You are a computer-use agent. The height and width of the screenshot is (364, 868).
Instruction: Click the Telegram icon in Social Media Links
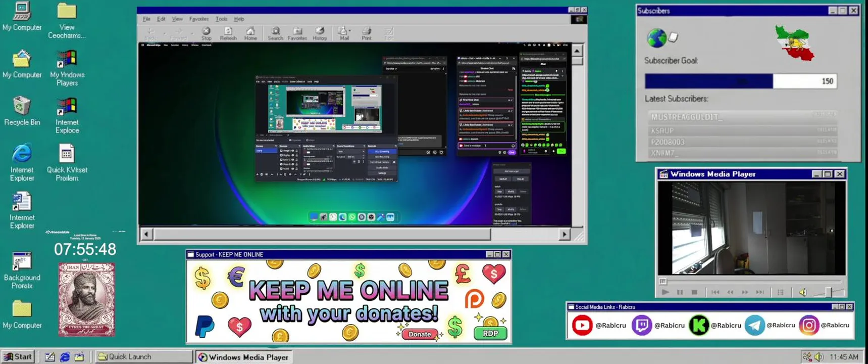pyautogui.click(x=754, y=325)
